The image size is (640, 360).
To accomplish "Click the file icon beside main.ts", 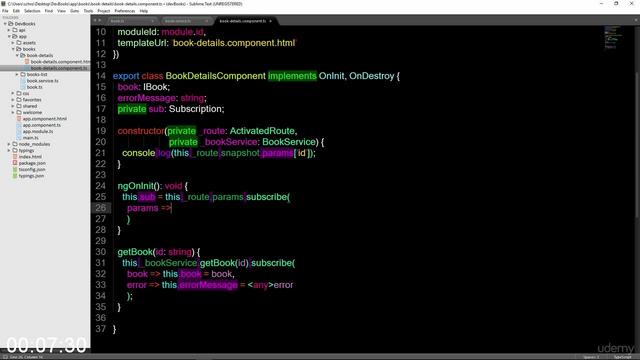I will click(x=19, y=138).
